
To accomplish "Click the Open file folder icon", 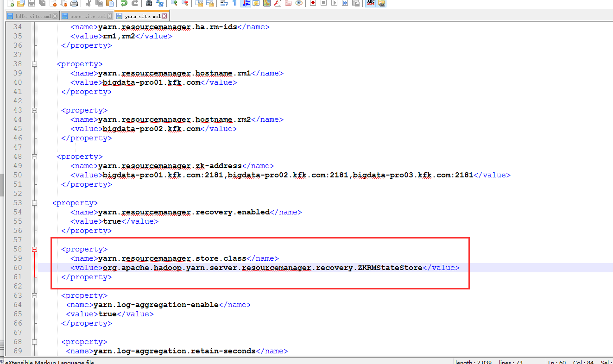I will (x=20, y=3).
